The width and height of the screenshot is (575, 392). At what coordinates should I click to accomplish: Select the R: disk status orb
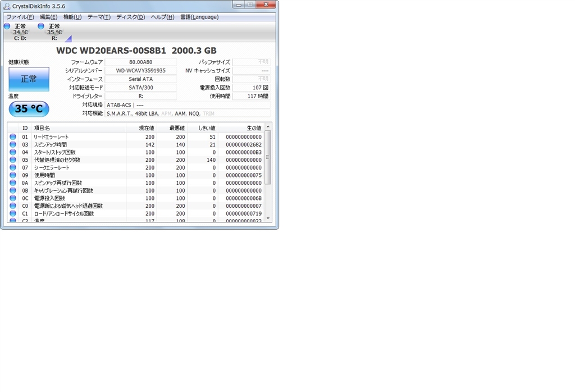click(41, 26)
